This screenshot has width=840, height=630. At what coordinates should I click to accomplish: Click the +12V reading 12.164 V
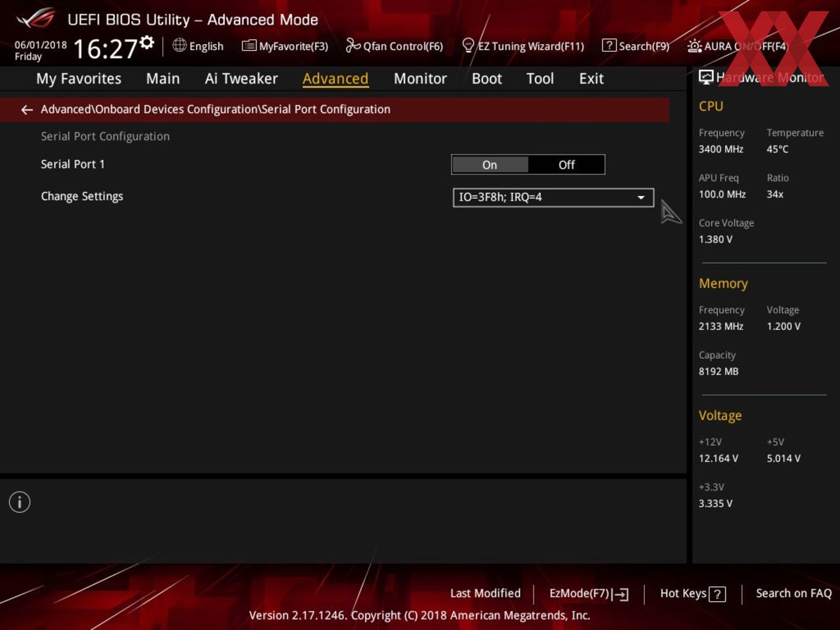pos(718,458)
